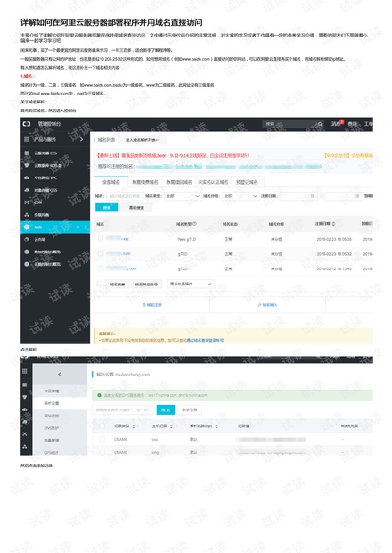Click the 新手引导 button in 解析设置
Viewport: 392px width, 553px height.
[x=190, y=409]
